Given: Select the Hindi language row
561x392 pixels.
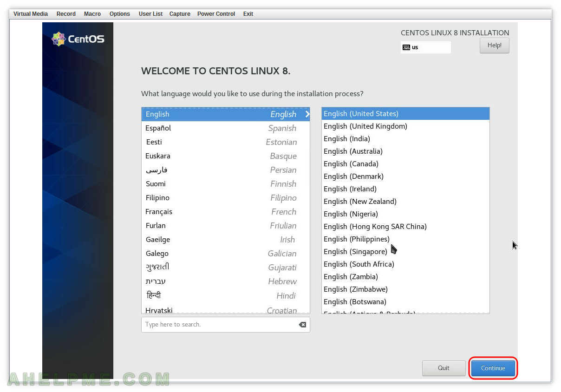Looking at the screenshot, I should point(226,295).
